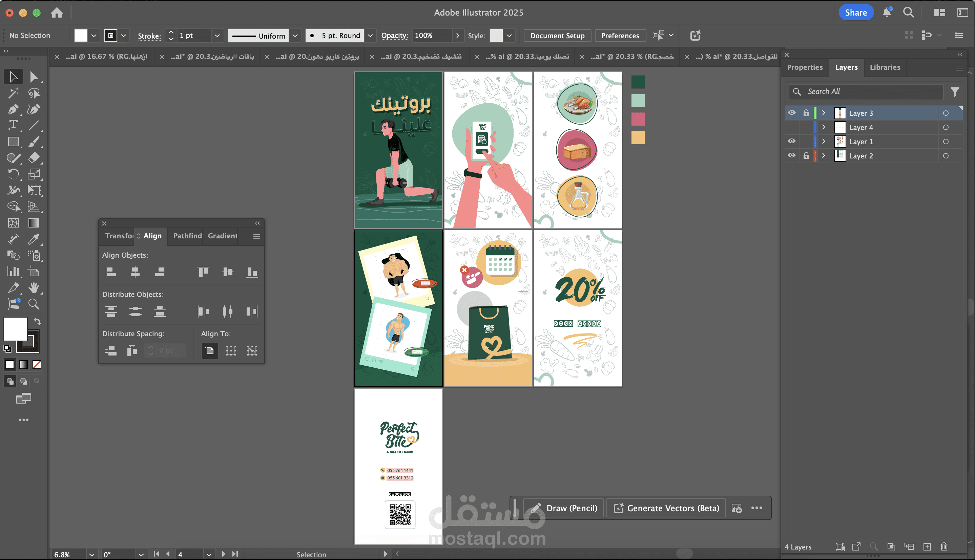Image resolution: width=975 pixels, height=560 pixels.
Task: Click delete layer trash icon
Action: click(944, 546)
